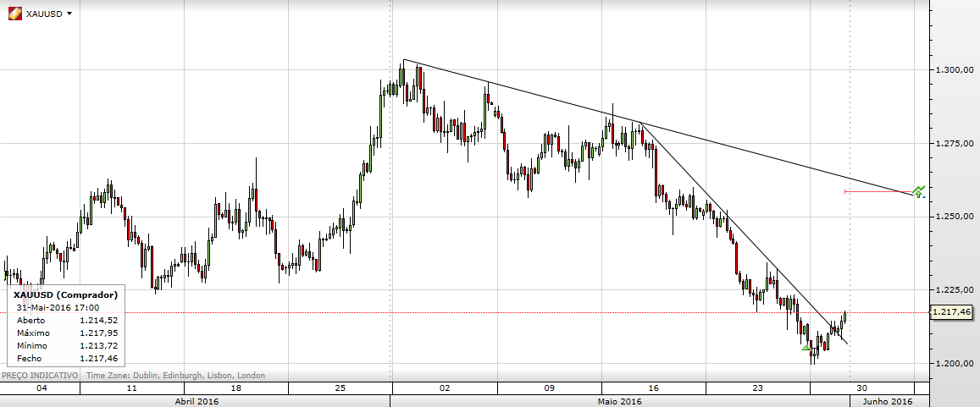Click the Maio 2016 month label

(x=620, y=401)
